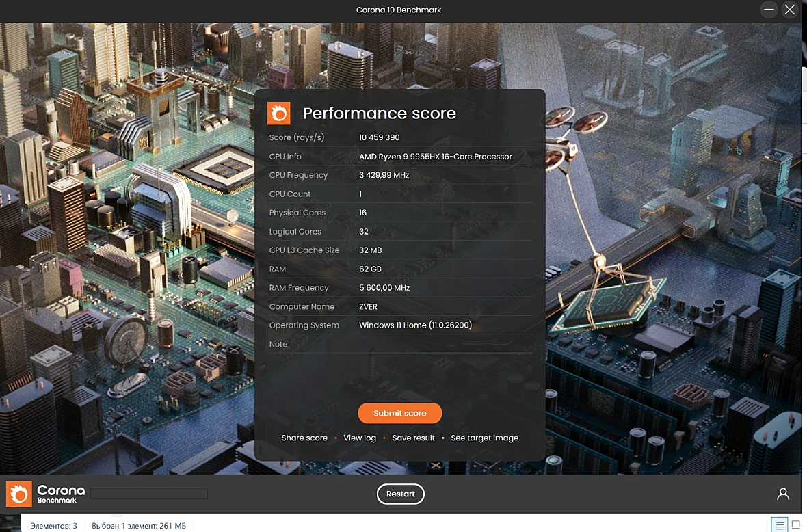The image size is (807, 532).
Task: Select the CPU Frequency value 3 429,99 MHz
Action: coord(384,175)
